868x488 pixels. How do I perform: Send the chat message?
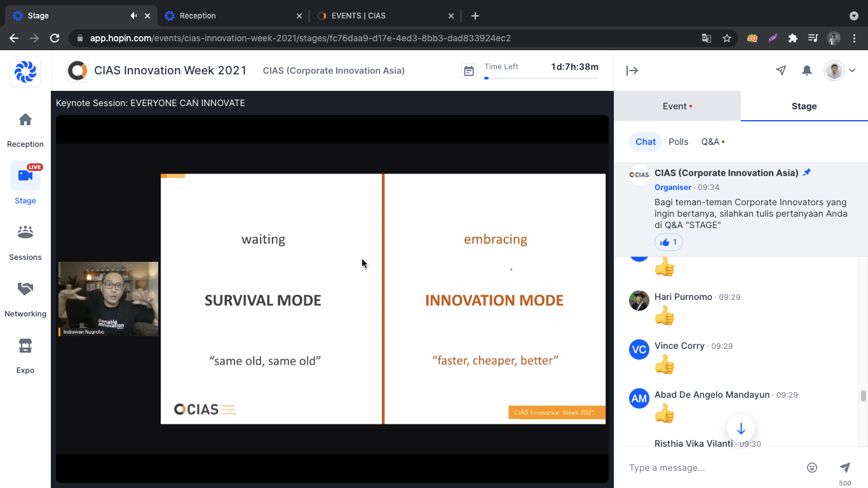point(845,468)
